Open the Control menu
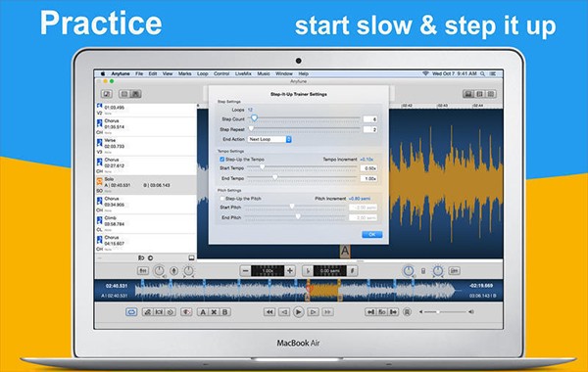The height and width of the screenshot is (372, 588). click(x=221, y=73)
